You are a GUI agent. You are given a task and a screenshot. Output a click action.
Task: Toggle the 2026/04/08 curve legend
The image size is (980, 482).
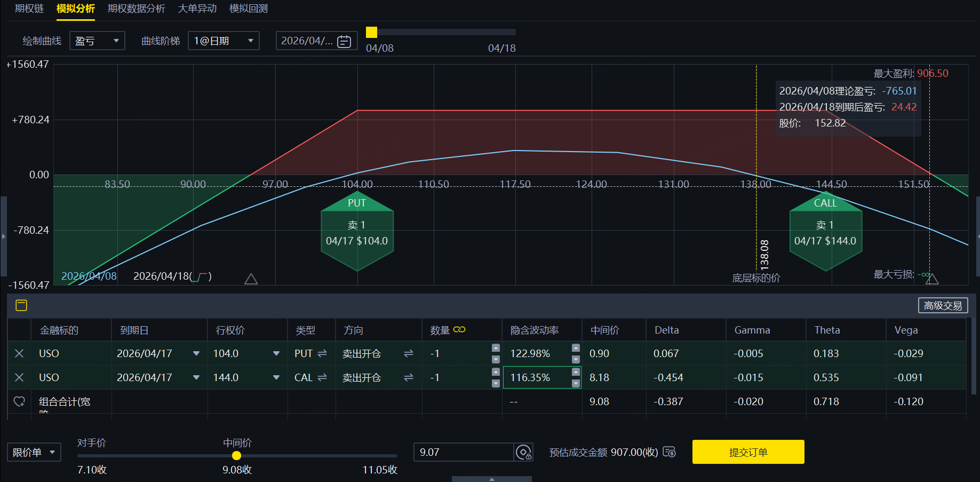[89, 276]
